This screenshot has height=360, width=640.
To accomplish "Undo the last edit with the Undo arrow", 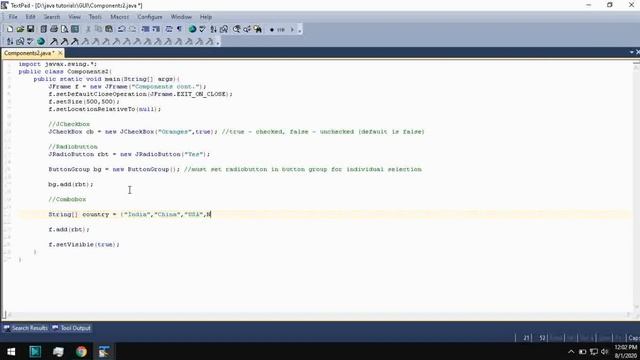I will [122, 29].
